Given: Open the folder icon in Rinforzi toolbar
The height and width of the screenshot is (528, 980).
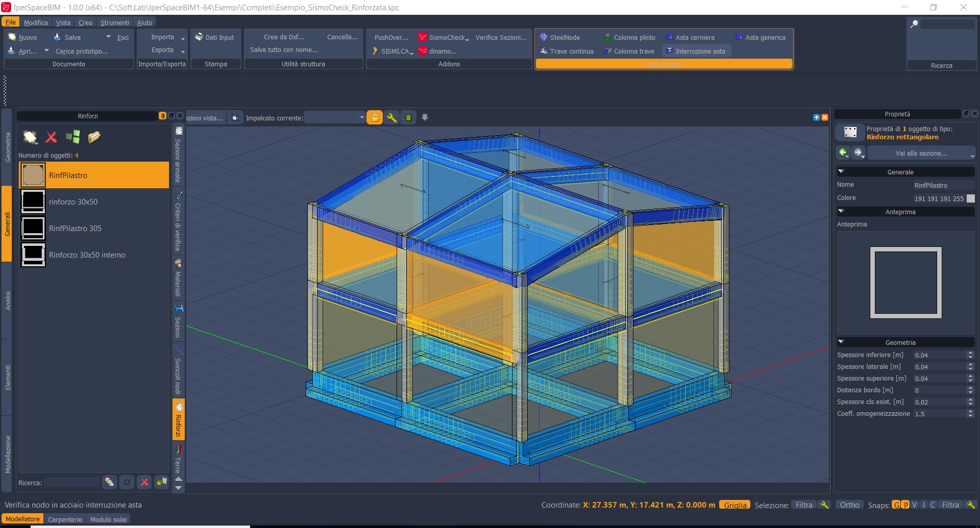Looking at the screenshot, I should (x=94, y=137).
